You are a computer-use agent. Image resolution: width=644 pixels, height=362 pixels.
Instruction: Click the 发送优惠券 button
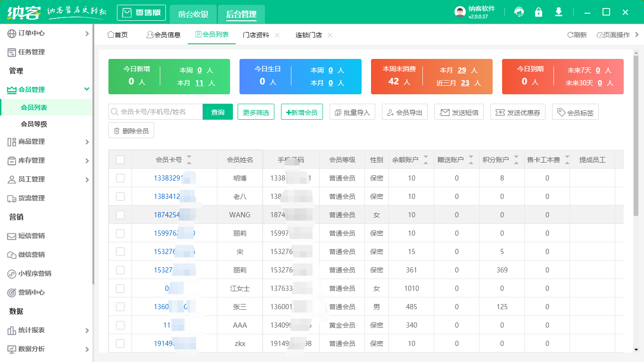click(518, 112)
